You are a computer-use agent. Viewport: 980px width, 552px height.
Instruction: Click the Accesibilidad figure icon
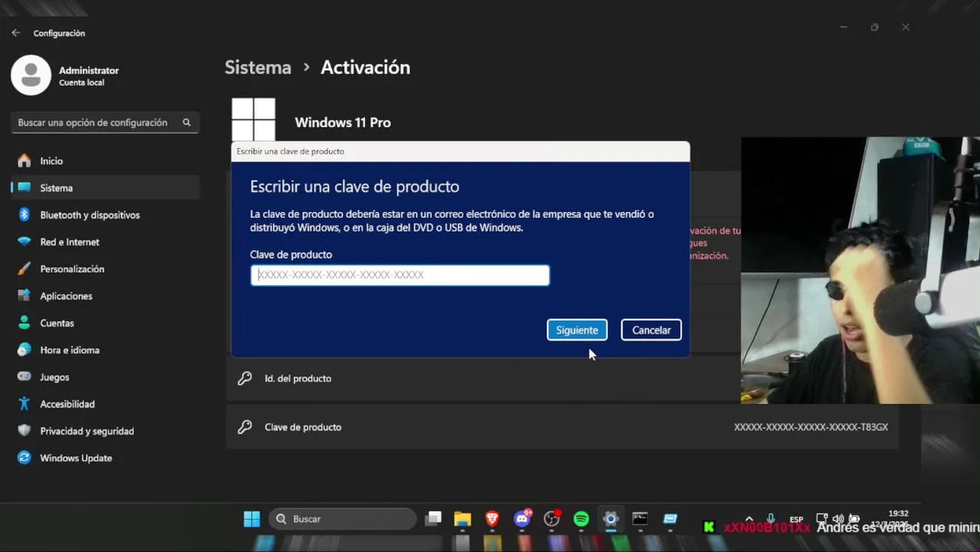(25, 404)
